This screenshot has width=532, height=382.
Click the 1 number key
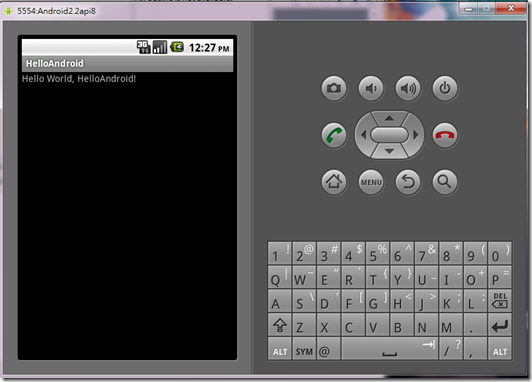tap(280, 253)
